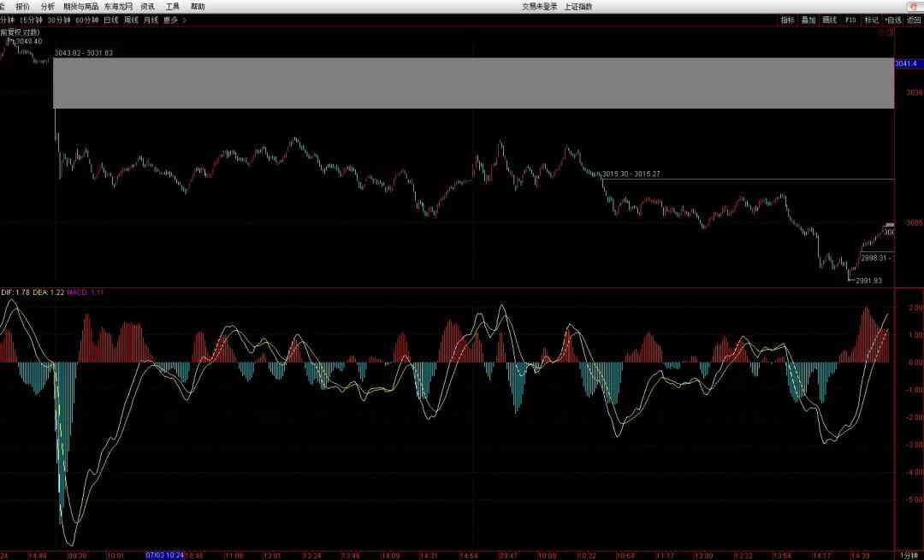Expand the 更多 periods dropdown
Viewport: 924px width, 560px height.
click(x=173, y=19)
